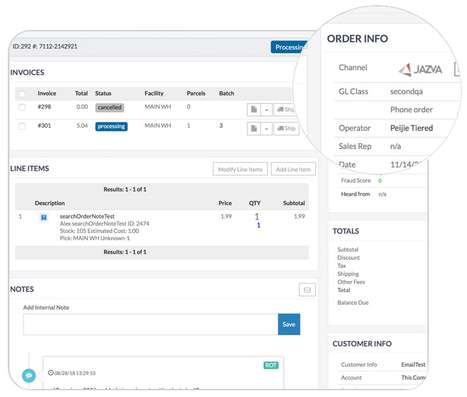Click the blue line item image icon

44,217
